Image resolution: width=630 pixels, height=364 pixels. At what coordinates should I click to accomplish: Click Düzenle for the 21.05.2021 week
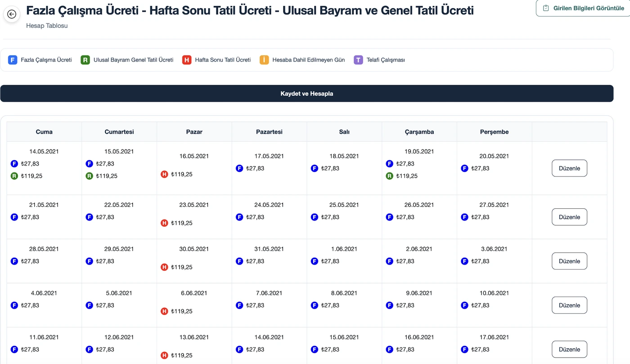tap(569, 217)
